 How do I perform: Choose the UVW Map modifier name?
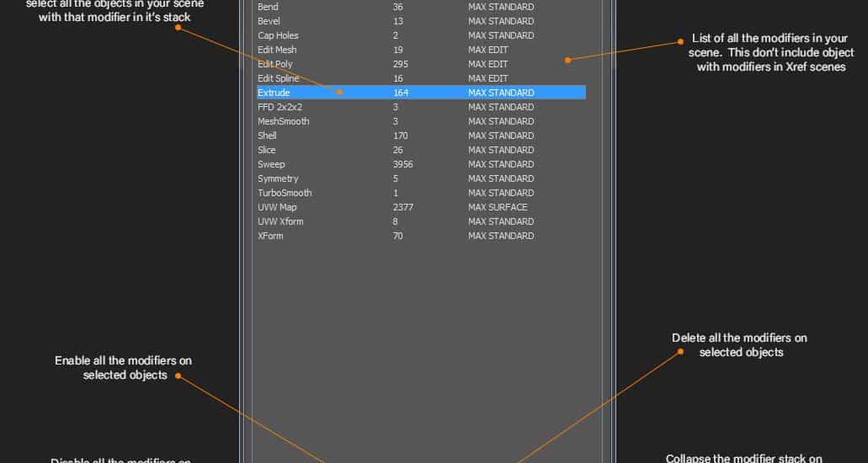[x=277, y=207]
